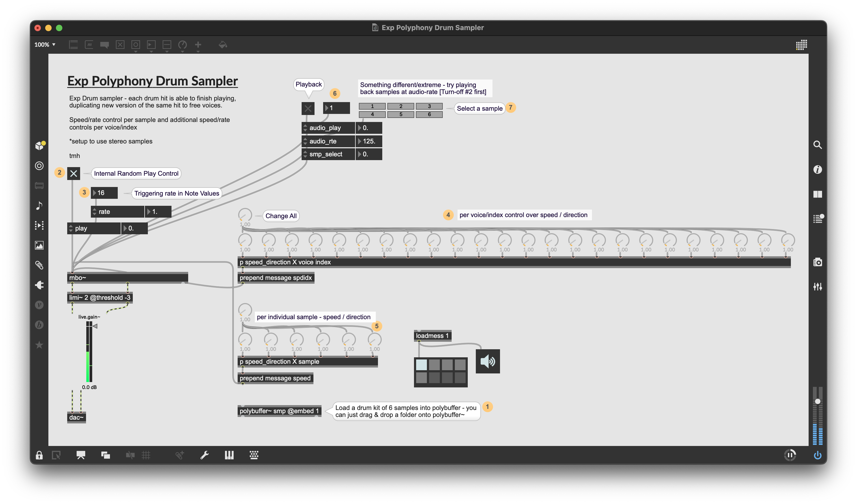Insert a toggle object from toolbar

click(x=120, y=45)
